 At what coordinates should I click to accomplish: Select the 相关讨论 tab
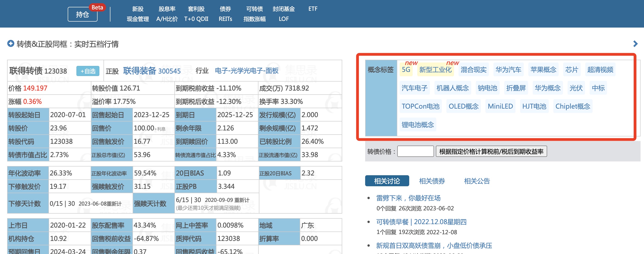pos(387,181)
